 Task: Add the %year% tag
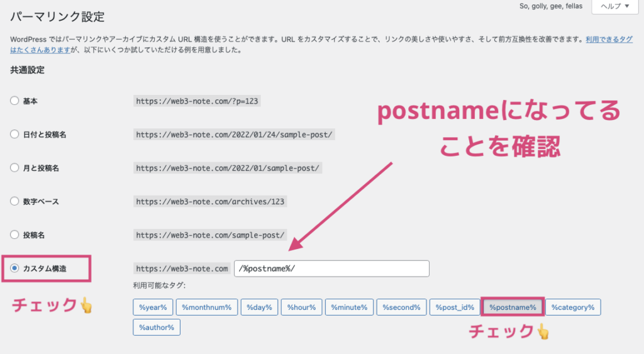pyautogui.click(x=153, y=307)
